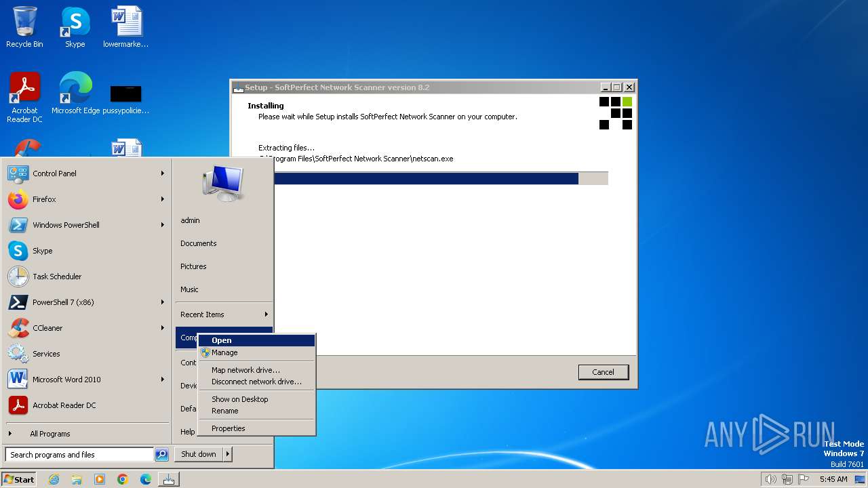Viewport: 868px width, 488px height.
Task: Open Acrobat Reader DC in Start menu
Action: [86, 405]
